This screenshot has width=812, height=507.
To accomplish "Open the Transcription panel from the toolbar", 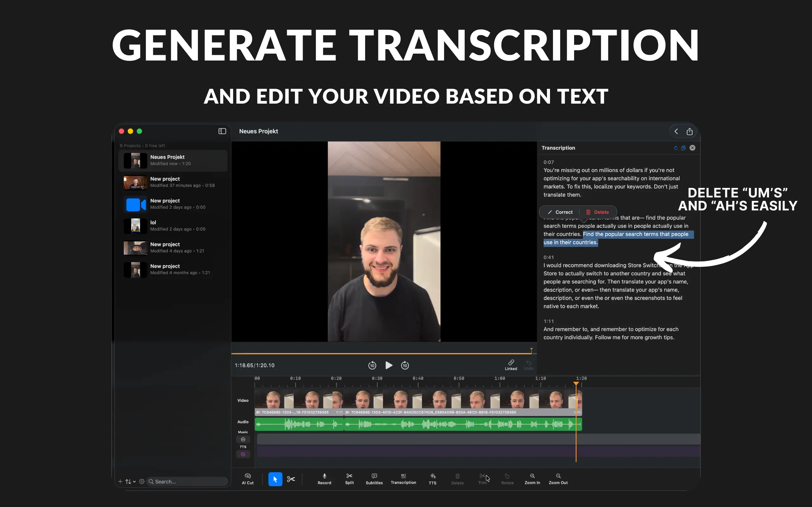I will point(403,478).
